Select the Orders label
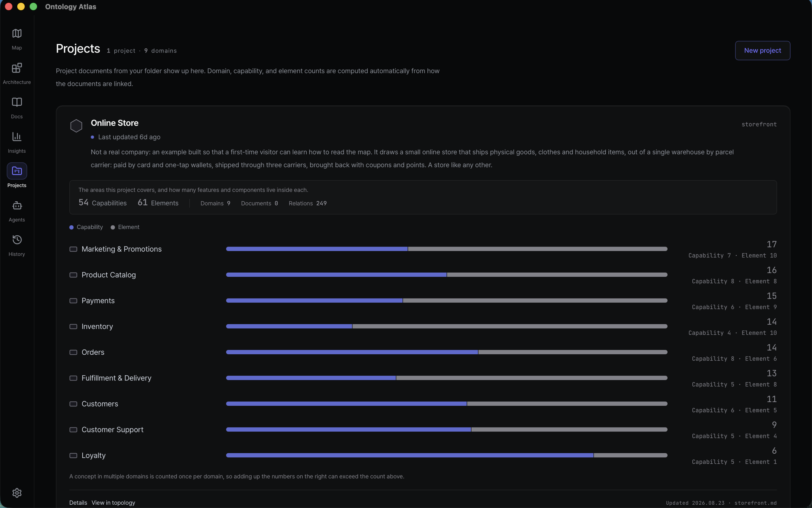812x508 pixels. pos(93,352)
